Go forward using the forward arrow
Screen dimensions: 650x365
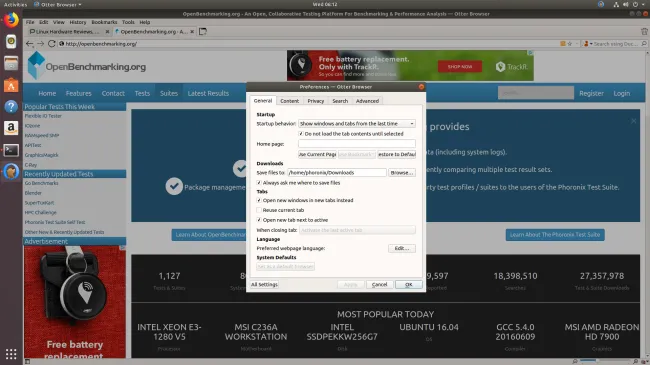pos(40,44)
